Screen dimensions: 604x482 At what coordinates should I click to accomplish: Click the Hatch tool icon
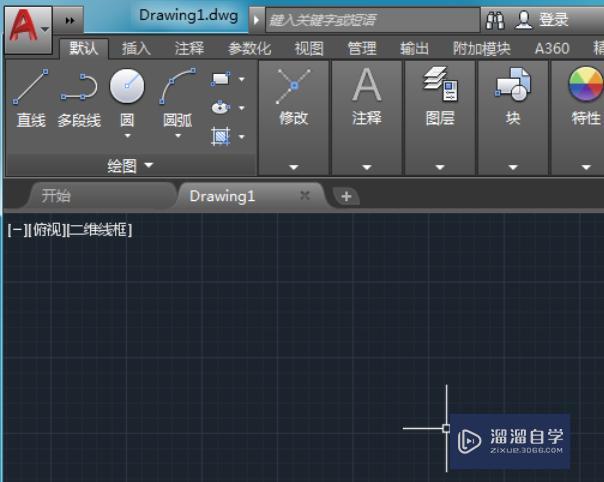coord(221,136)
